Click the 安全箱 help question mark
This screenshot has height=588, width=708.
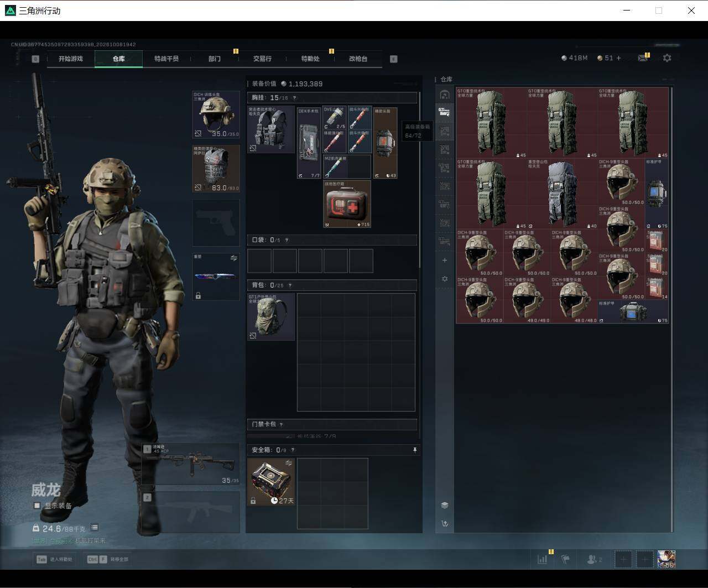[293, 450]
